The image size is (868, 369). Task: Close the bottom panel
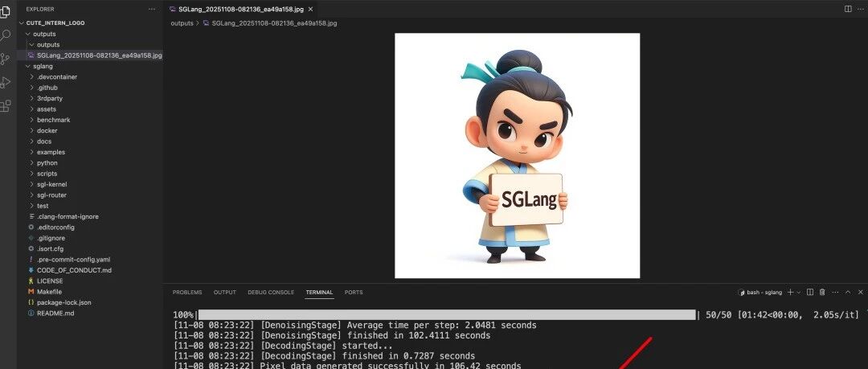tap(860, 292)
